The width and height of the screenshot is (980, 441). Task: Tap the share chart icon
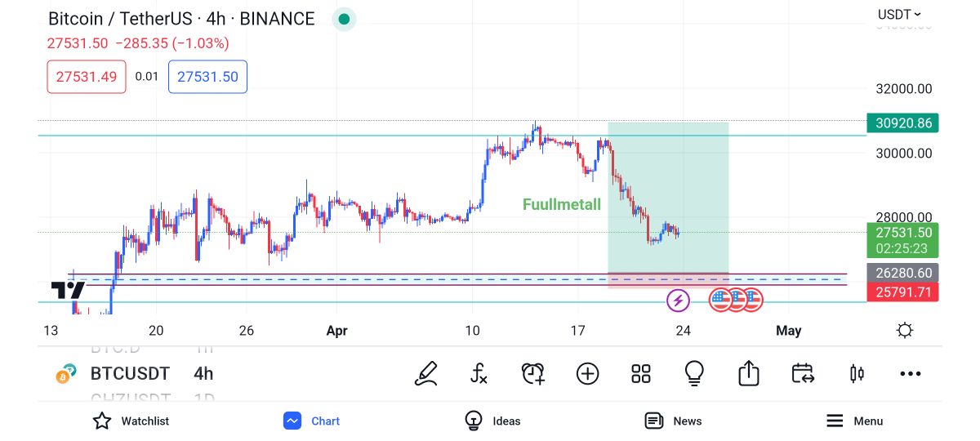[x=748, y=374]
